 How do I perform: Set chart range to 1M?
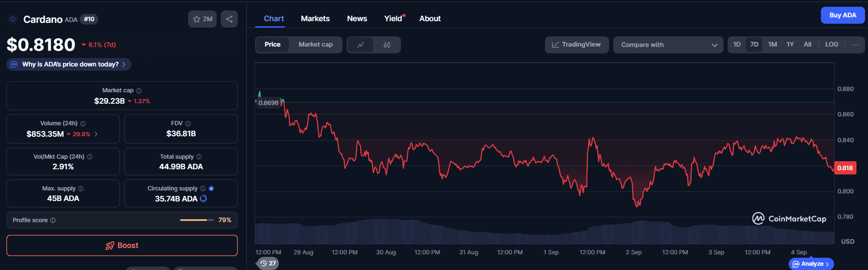(x=773, y=44)
